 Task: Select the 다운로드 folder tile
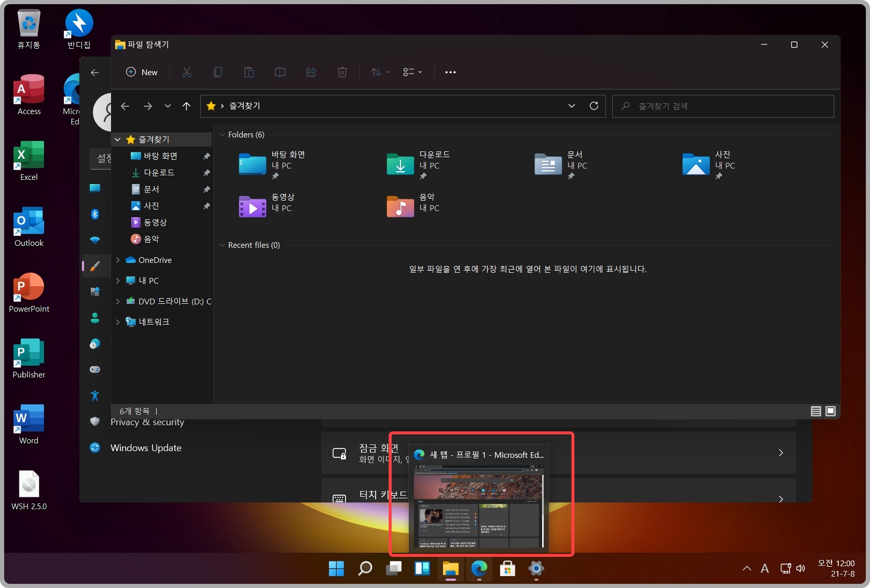(419, 165)
